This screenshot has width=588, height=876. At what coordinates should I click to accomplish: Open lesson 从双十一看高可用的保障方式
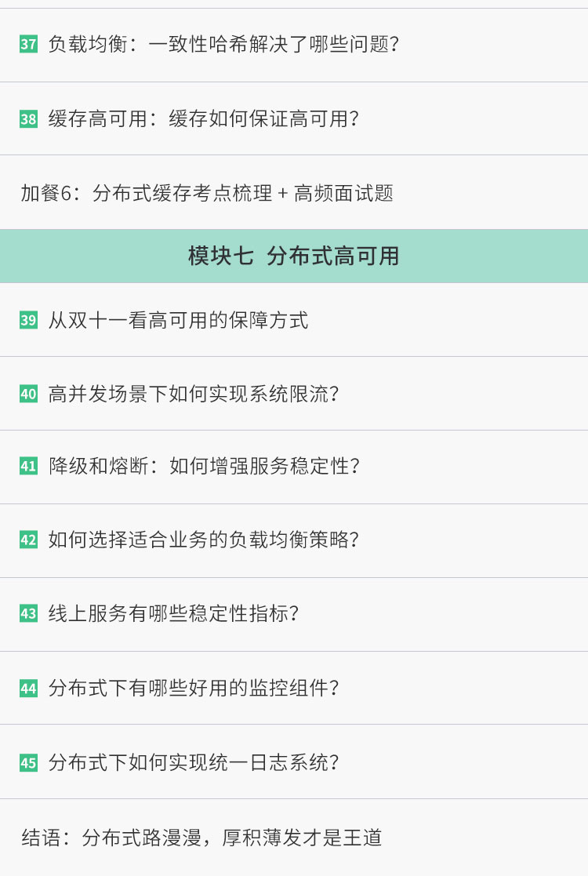point(294,320)
